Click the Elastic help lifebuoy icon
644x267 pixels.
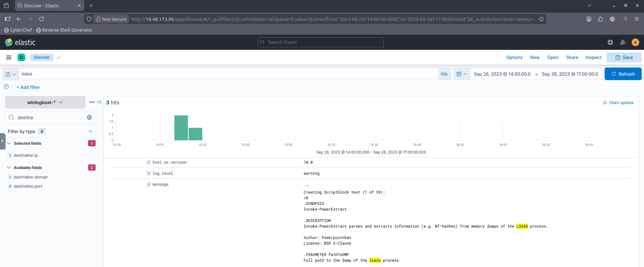pos(610,42)
